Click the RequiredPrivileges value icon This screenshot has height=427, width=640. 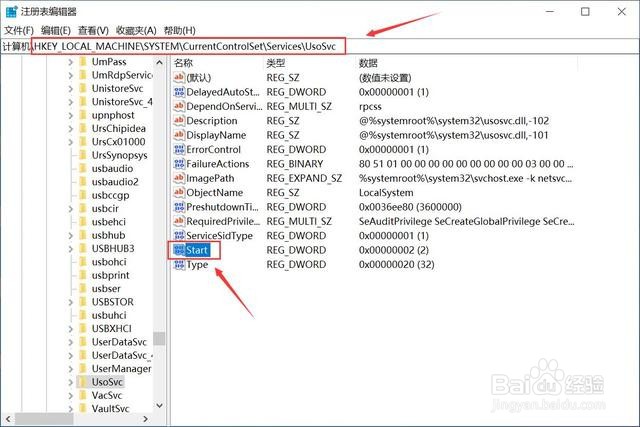coord(179,221)
